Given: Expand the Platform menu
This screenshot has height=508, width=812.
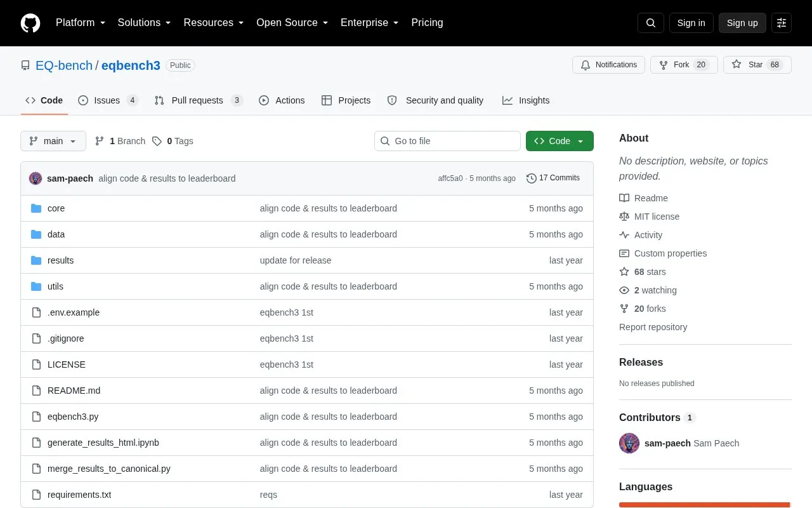Looking at the screenshot, I should [81, 23].
